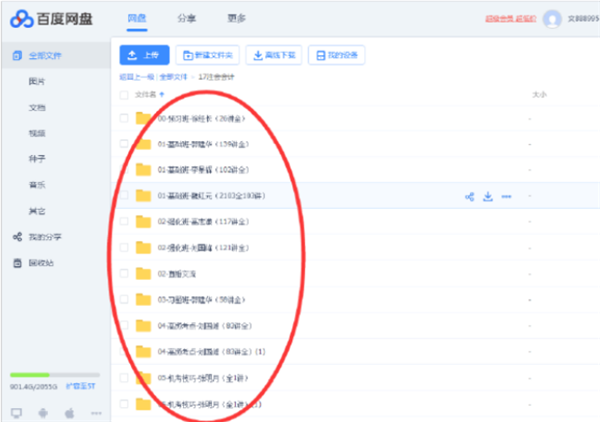This screenshot has height=422, width=600.
Task: Click the 回收站 sidebar label
Action: tap(41, 263)
